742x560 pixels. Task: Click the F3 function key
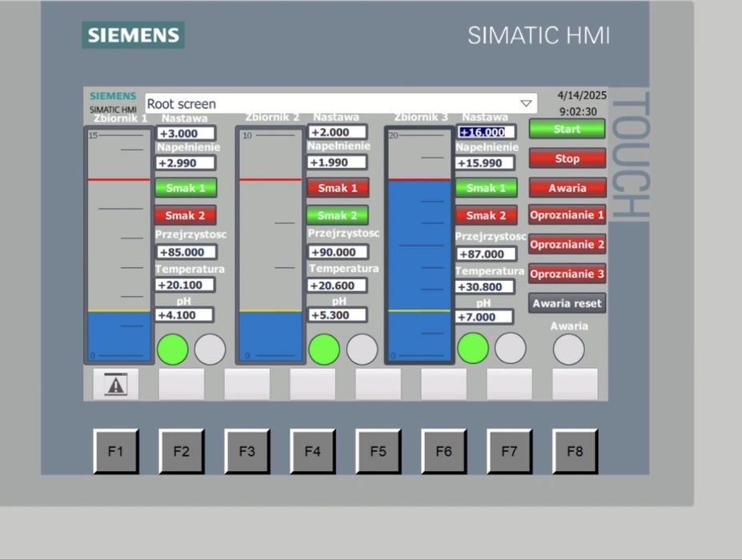click(247, 452)
